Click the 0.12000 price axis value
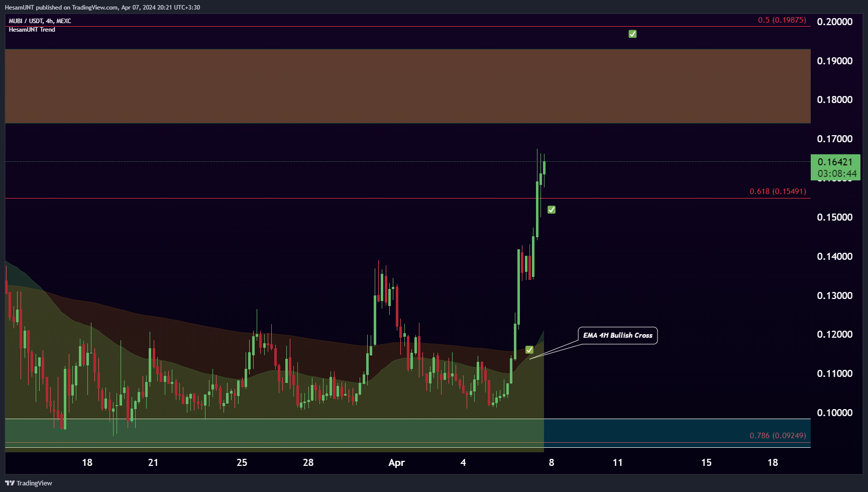This screenshot has width=868, height=492. pyautogui.click(x=834, y=334)
